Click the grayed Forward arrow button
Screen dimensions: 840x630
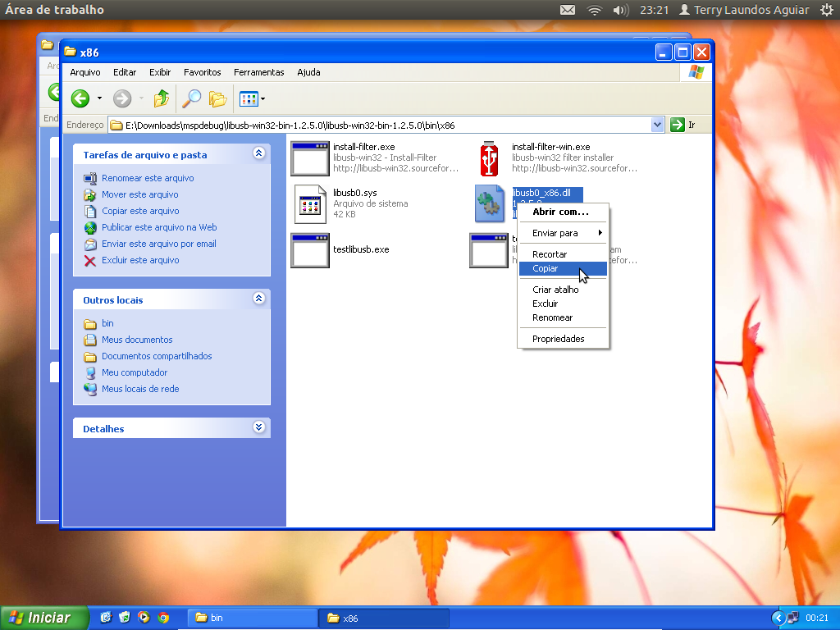(122, 98)
